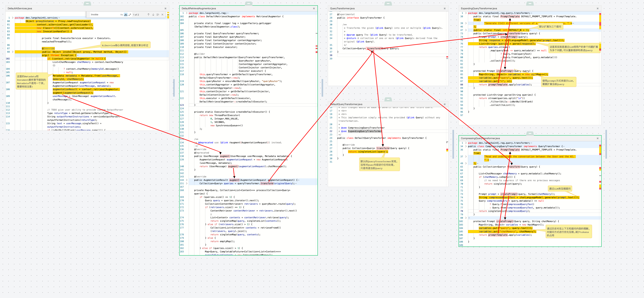Expand fold at line 47 DEFAULT_N declaration
644x298 pixels.
(x=466, y=30)
